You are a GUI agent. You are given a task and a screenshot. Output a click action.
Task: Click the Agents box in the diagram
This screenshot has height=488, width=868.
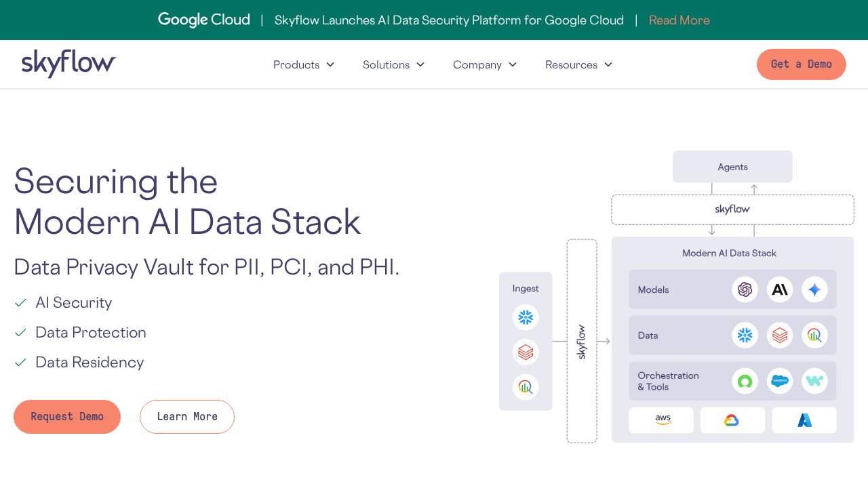pyautogui.click(x=732, y=167)
